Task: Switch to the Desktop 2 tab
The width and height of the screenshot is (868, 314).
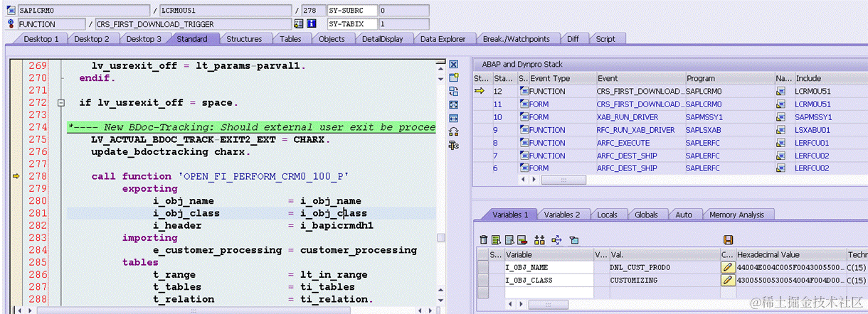Action: (x=92, y=39)
